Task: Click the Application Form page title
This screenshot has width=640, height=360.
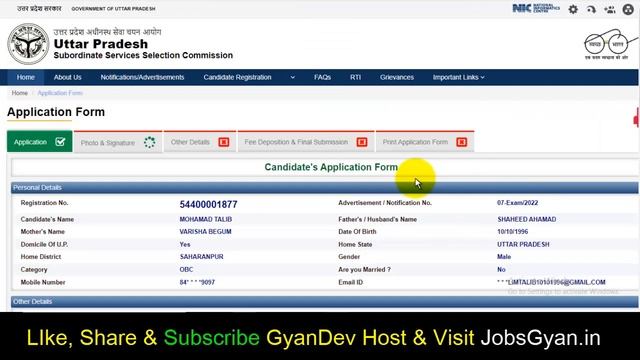Action: [56, 112]
